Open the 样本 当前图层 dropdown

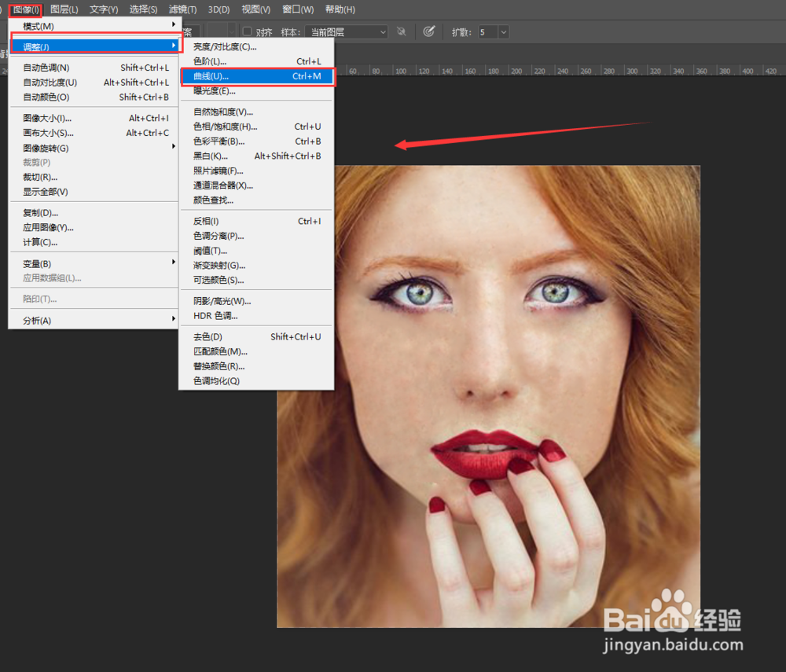(x=347, y=32)
